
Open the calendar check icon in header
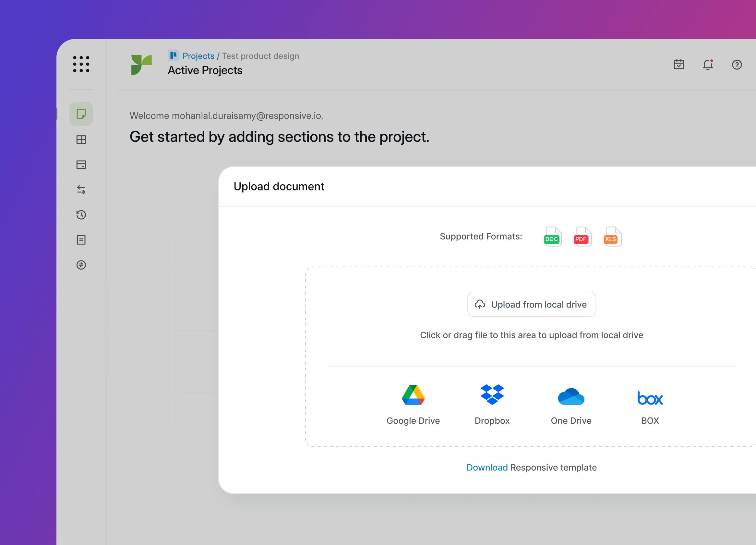click(x=679, y=64)
